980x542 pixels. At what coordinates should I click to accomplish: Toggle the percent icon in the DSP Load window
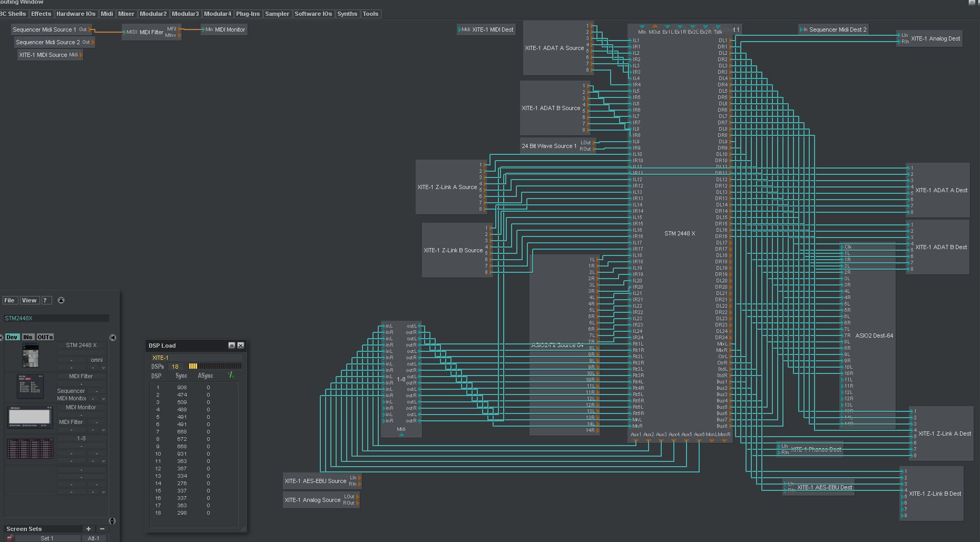pyautogui.click(x=231, y=375)
